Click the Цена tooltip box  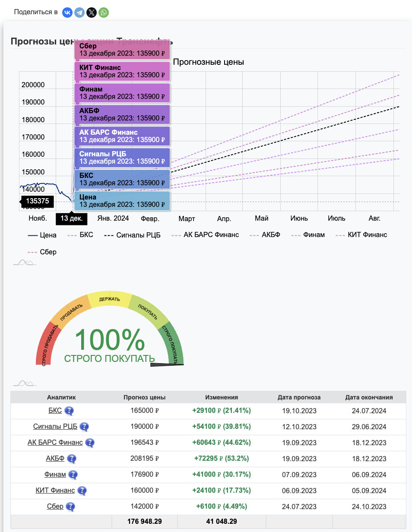click(x=122, y=201)
